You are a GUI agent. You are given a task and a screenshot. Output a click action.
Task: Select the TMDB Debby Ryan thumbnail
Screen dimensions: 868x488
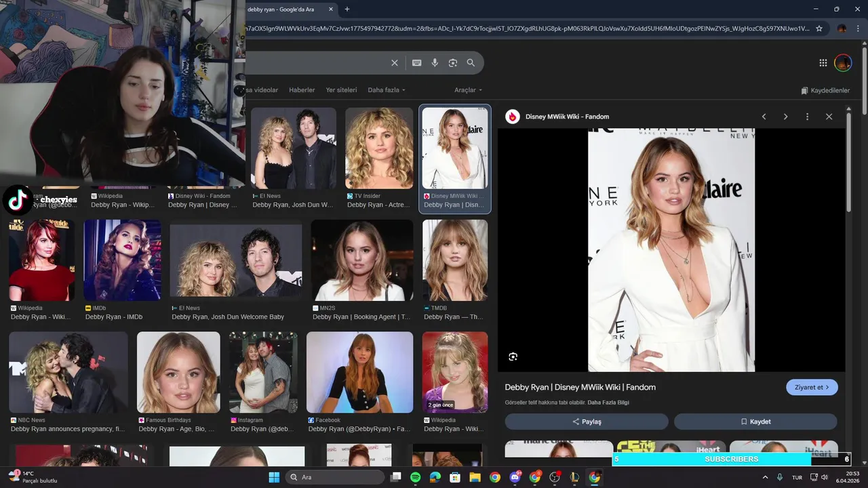click(x=455, y=260)
